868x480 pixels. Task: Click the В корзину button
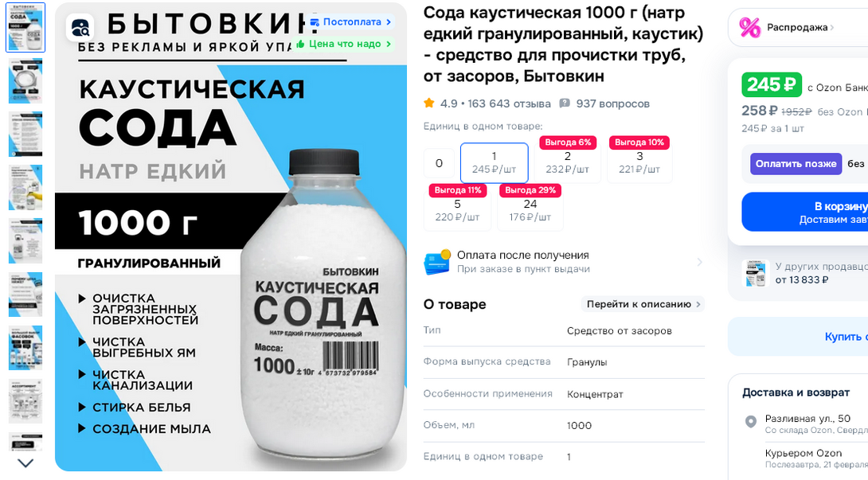tap(805, 212)
